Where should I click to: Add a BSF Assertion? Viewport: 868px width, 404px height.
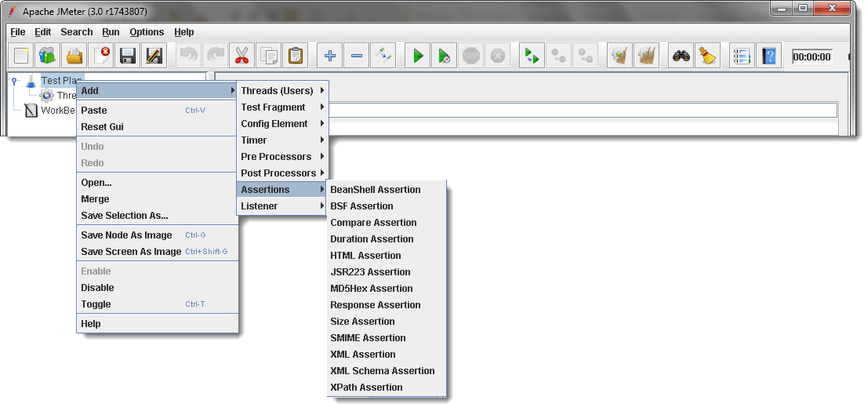[387, 206]
